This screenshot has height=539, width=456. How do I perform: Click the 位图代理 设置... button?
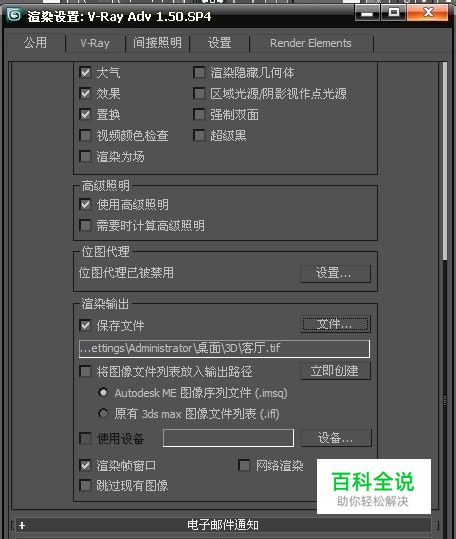click(x=335, y=273)
